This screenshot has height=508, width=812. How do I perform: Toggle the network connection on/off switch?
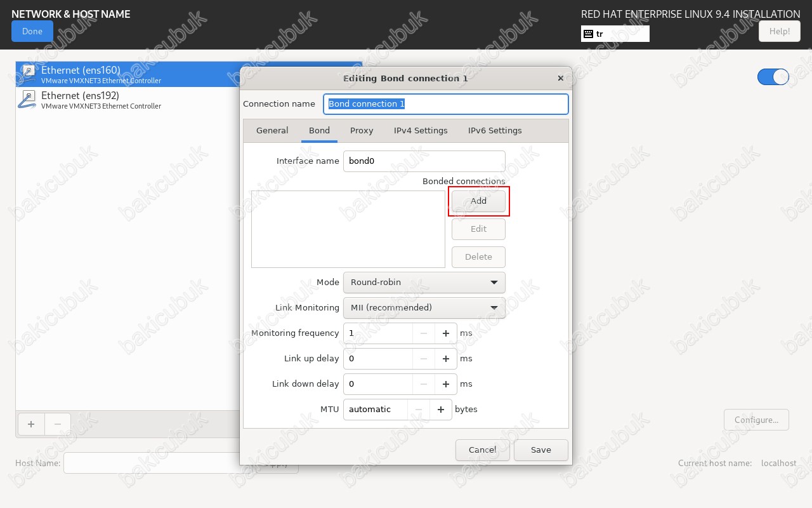(x=773, y=77)
